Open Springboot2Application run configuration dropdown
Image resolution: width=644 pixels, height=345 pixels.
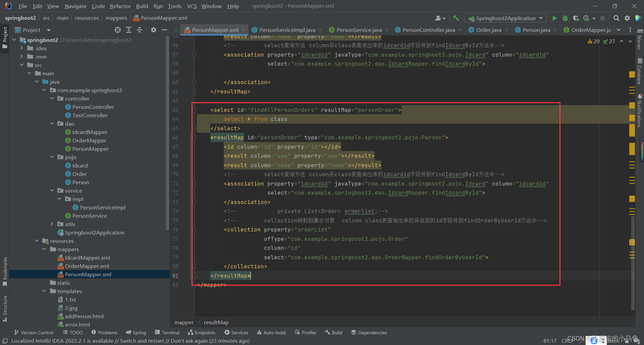tap(505, 18)
